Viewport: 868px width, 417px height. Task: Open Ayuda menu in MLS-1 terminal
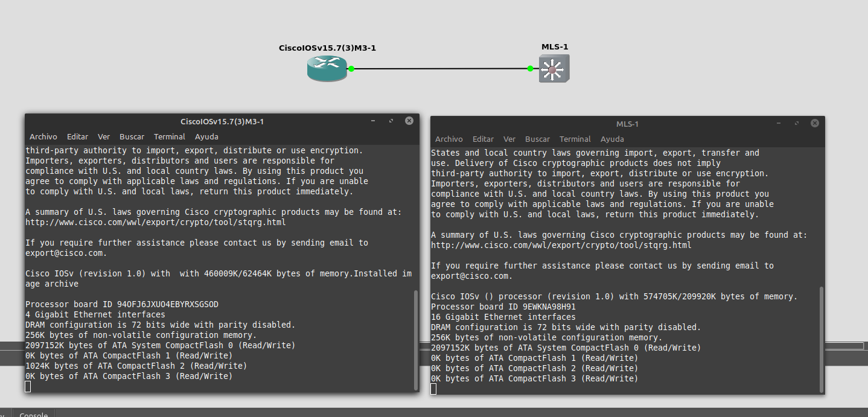612,139
